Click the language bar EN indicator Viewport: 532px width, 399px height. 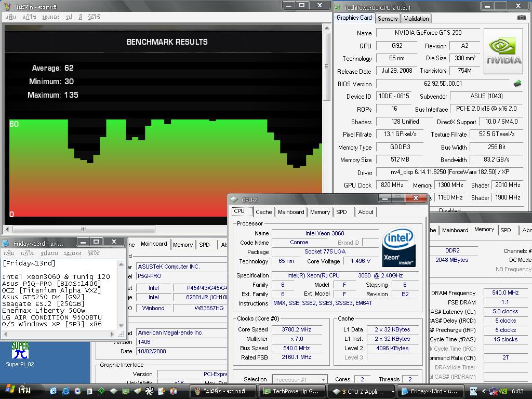473,391
